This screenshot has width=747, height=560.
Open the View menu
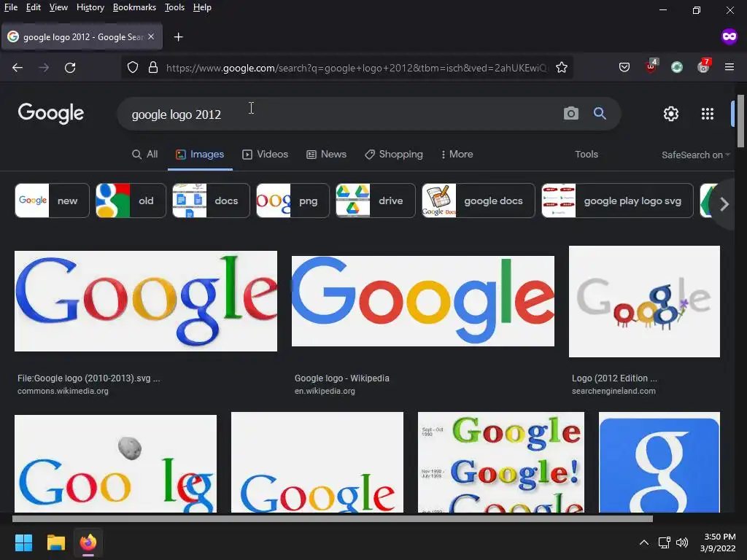(58, 7)
